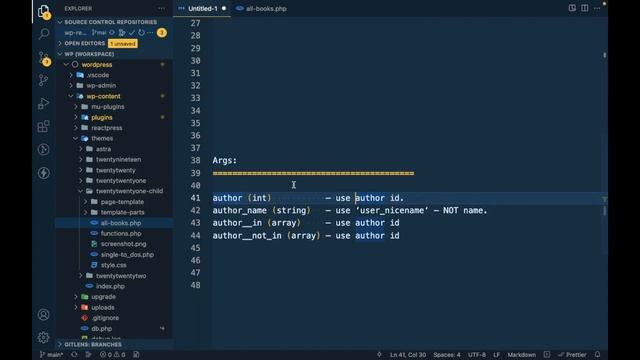This screenshot has width=640, height=360.
Task: Open Run and Debug view
Action: click(44, 103)
